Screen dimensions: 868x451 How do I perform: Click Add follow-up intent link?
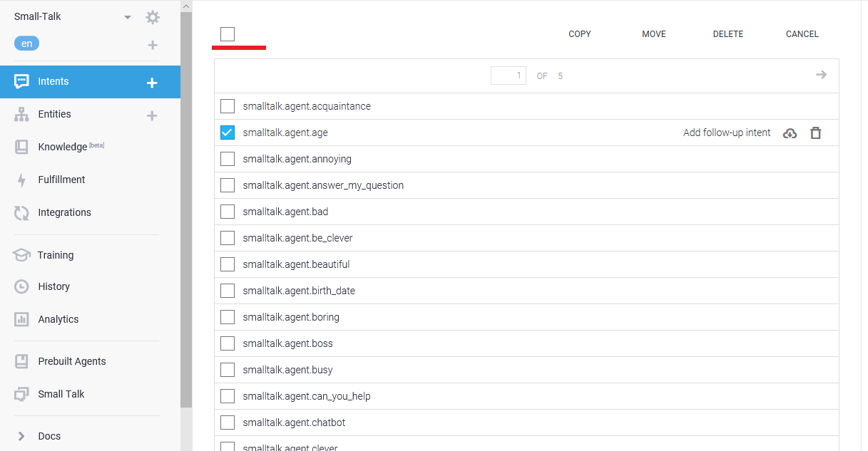[x=726, y=133]
